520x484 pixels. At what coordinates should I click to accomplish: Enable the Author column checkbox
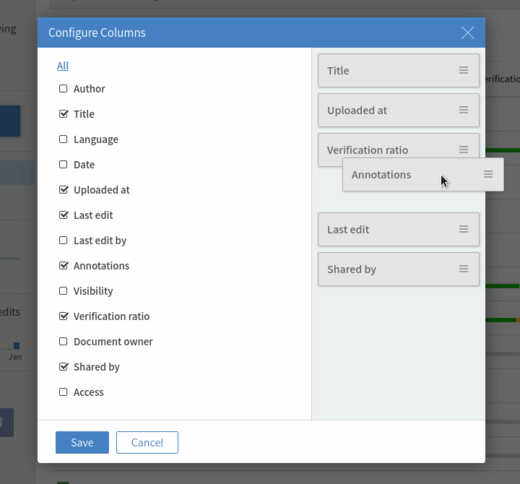pos(63,89)
